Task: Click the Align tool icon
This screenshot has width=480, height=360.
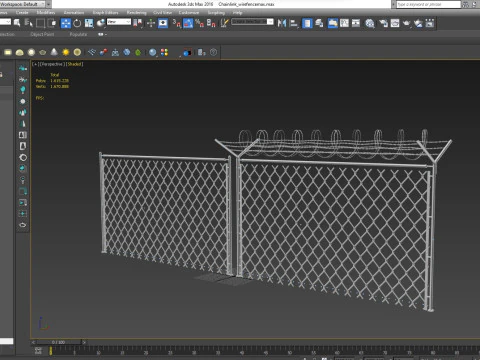Action: [x=294, y=23]
